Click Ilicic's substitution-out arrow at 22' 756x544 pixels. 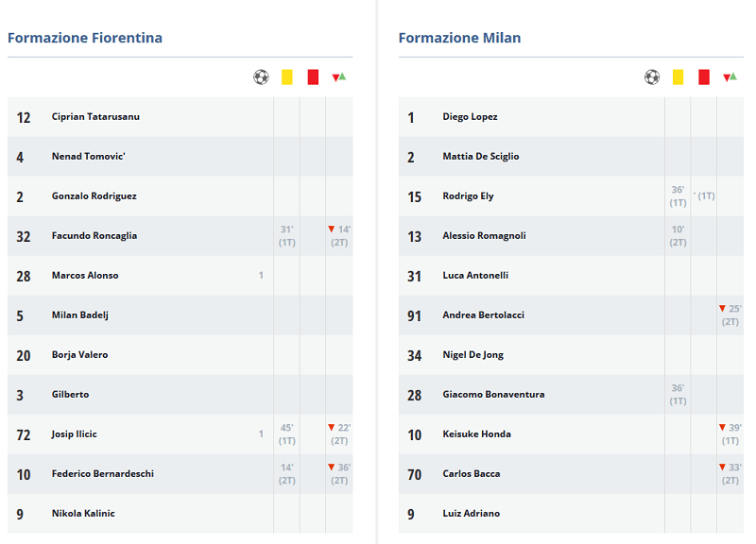click(x=332, y=428)
